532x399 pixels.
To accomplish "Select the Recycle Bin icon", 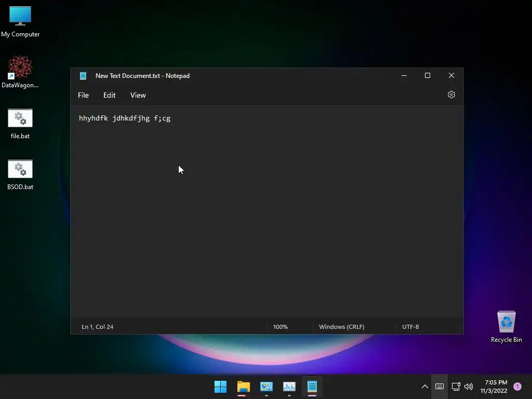I will 506,327.
